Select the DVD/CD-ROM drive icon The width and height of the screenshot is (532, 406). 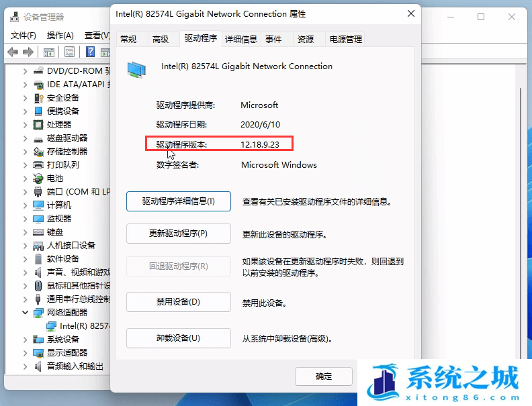pyautogui.click(x=38, y=70)
